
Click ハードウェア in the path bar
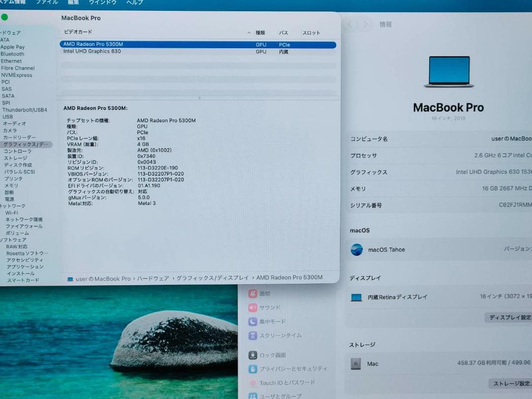[x=153, y=278]
